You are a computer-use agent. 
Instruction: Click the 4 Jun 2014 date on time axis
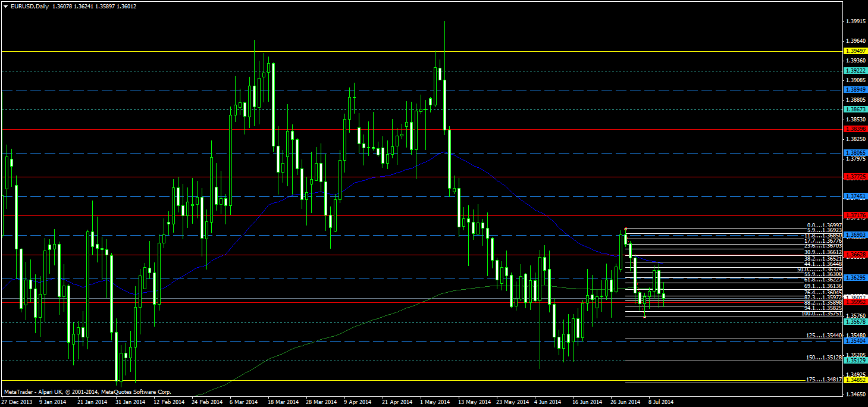pos(548,402)
